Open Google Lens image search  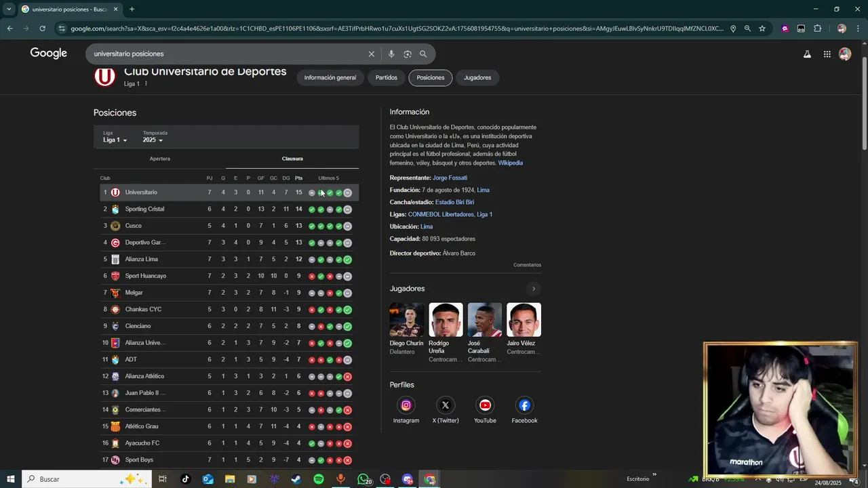click(x=408, y=54)
